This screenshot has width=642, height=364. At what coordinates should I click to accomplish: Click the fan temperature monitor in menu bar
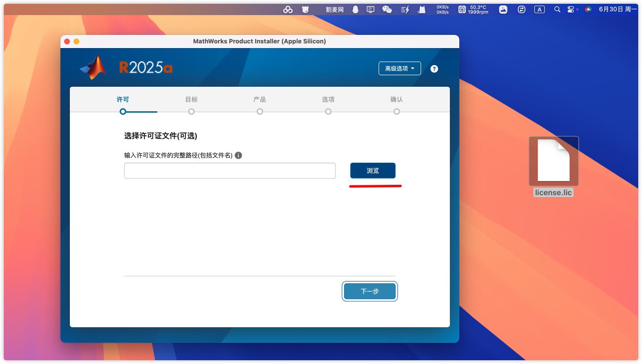pos(473,9)
